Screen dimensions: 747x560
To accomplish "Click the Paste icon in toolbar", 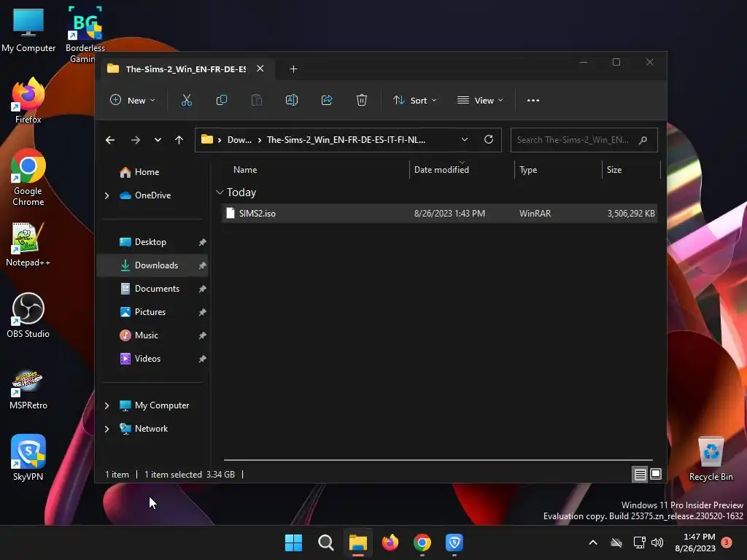I will pos(257,101).
